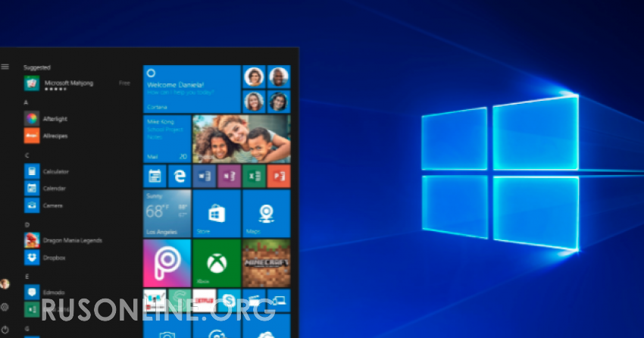The image size is (644, 338).
Task: Click the Suggested heading text
Action: (37, 67)
